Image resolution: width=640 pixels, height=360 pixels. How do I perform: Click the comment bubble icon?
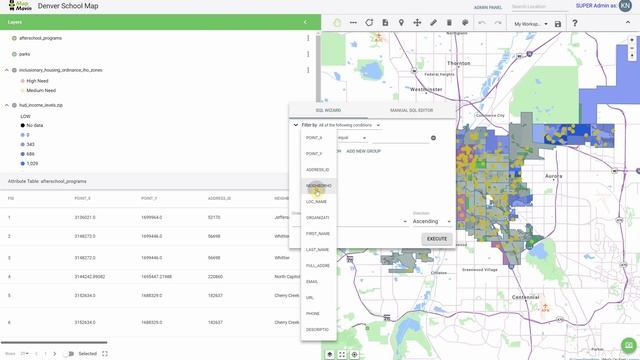pyautogui.click(x=465, y=23)
